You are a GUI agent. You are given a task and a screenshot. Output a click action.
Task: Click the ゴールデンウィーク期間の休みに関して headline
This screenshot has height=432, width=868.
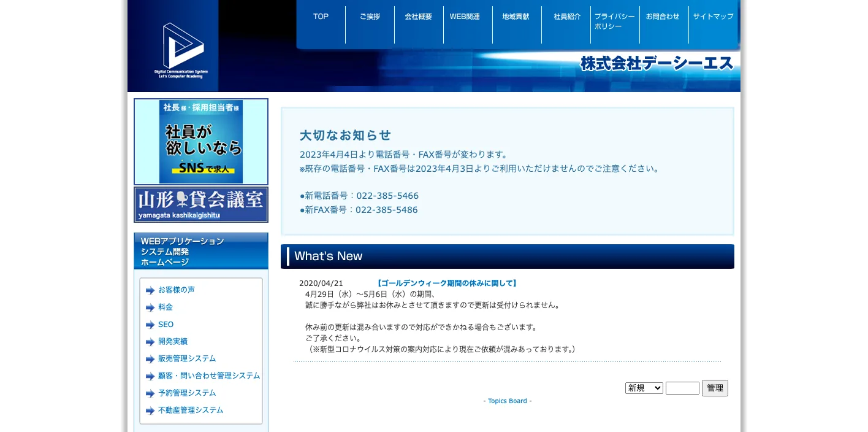pyautogui.click(x=447, y=283)
